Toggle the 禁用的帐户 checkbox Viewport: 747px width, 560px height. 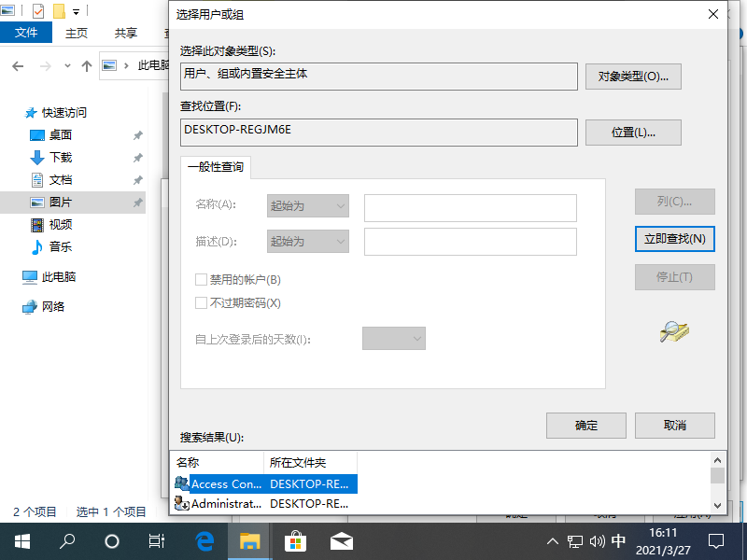tap(201, 279)
